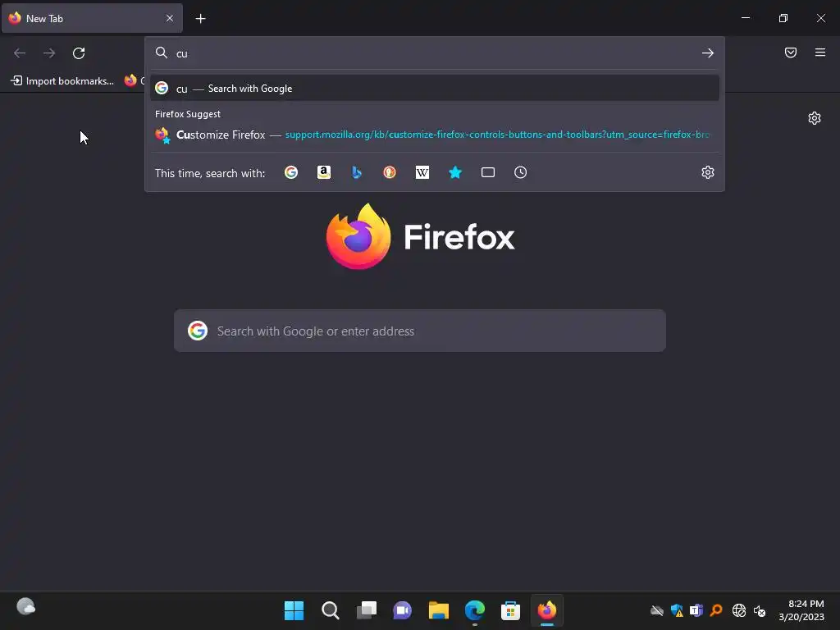
Task: Click the network globe tray icon
Action: point(739,610)
